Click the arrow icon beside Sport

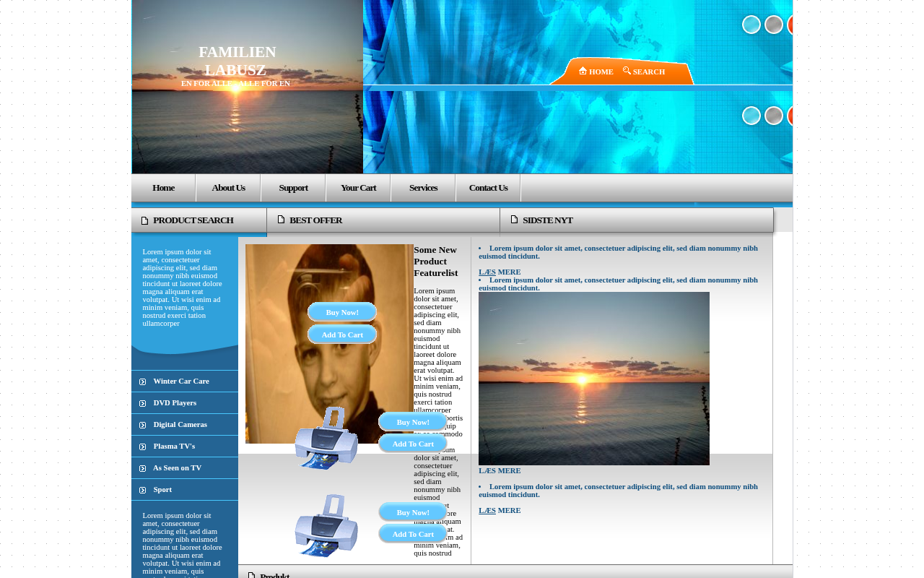click(143, 490)
